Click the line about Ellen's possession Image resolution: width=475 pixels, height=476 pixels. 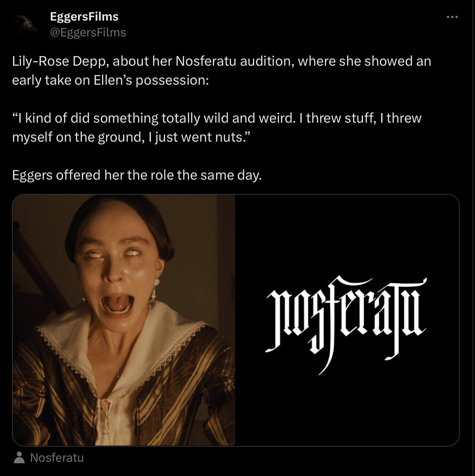[110, 80]
